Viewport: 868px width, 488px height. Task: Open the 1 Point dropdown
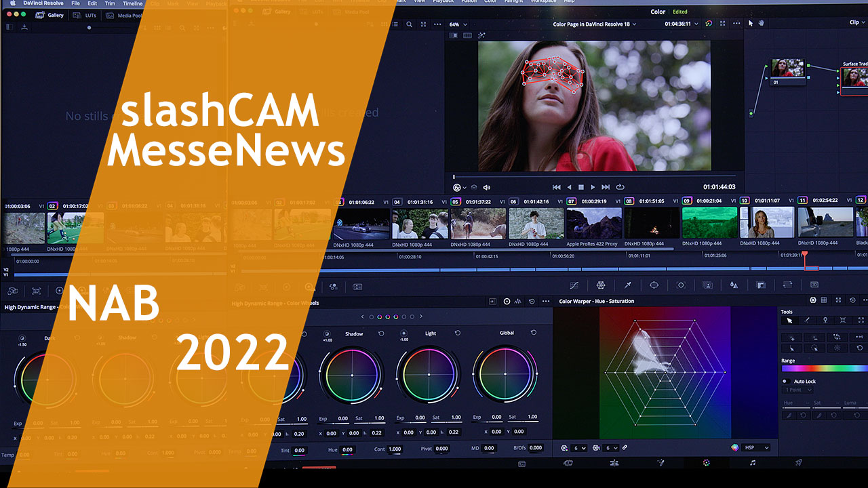click(x=797, y=390)
